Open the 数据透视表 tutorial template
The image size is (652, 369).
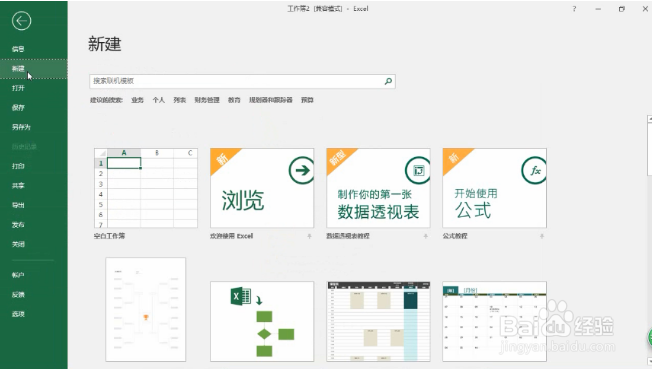[x=378, y=188]
